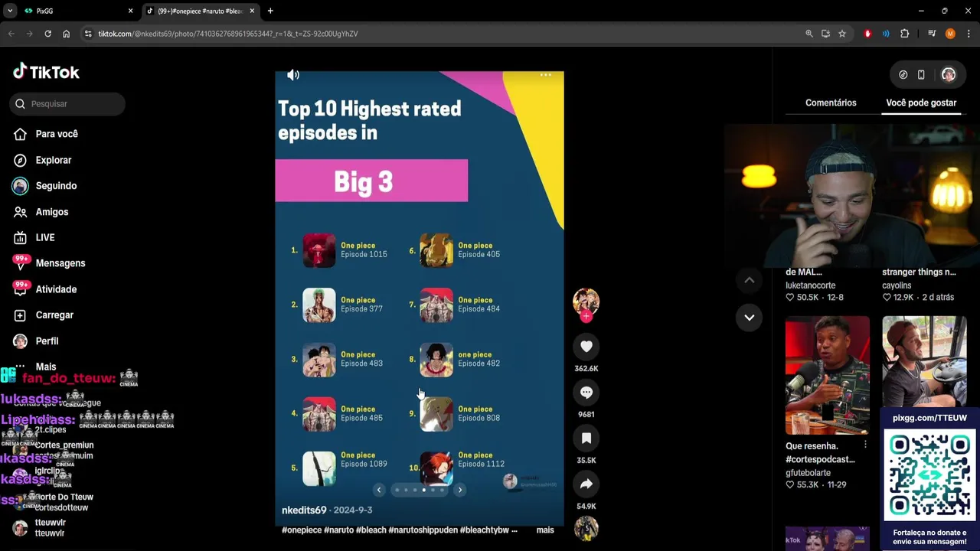
Task: Close the PixGG browser tab
Action: [130, 11]
